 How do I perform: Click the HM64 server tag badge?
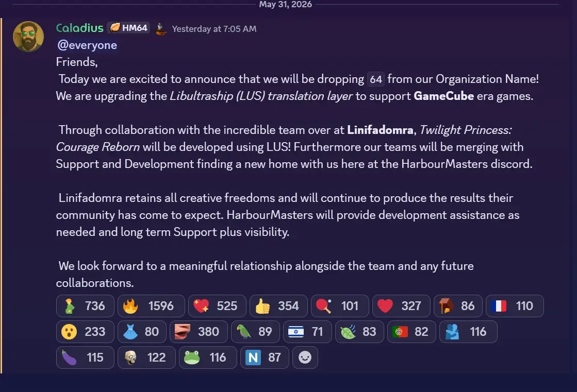(129, 28)
